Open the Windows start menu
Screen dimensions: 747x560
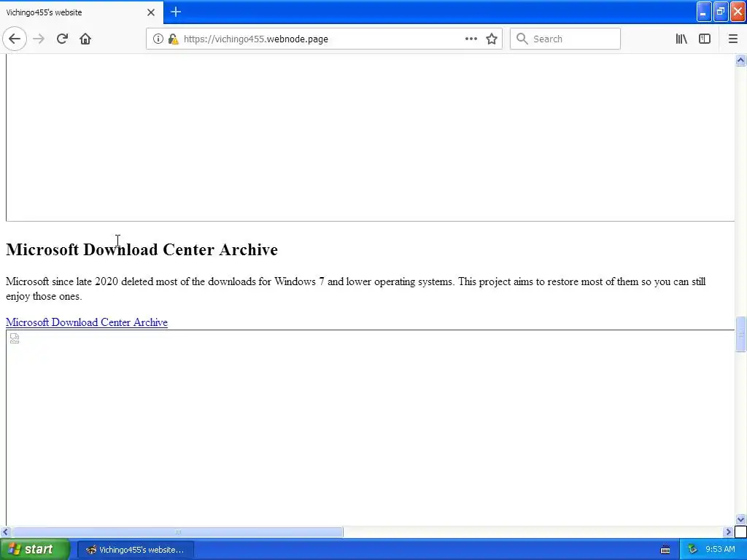35,549
